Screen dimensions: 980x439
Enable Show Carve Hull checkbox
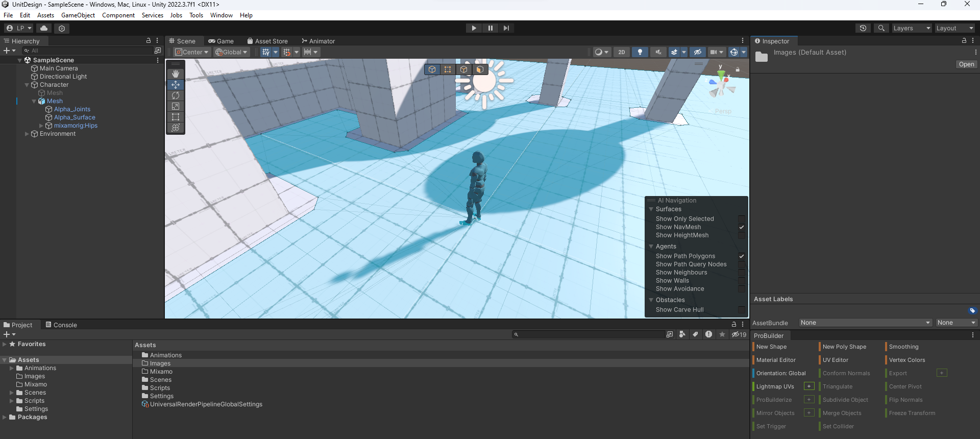[741, 310]
